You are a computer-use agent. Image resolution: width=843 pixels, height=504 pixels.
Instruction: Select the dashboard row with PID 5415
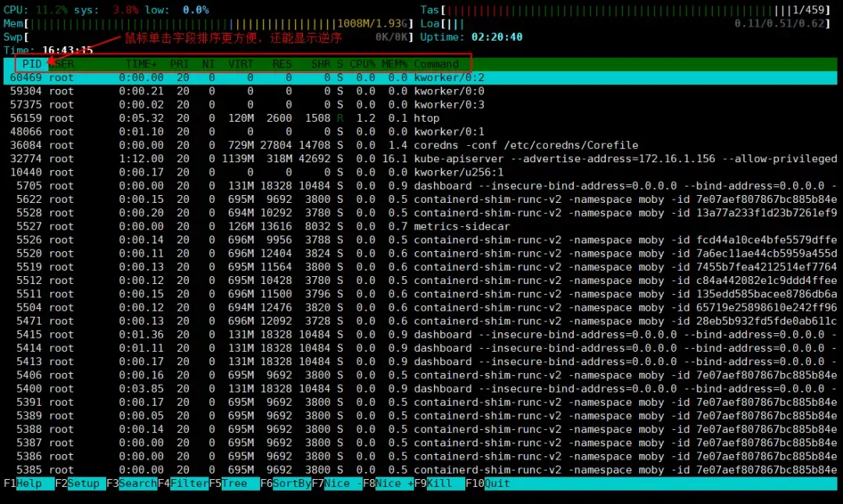(421, 335)
